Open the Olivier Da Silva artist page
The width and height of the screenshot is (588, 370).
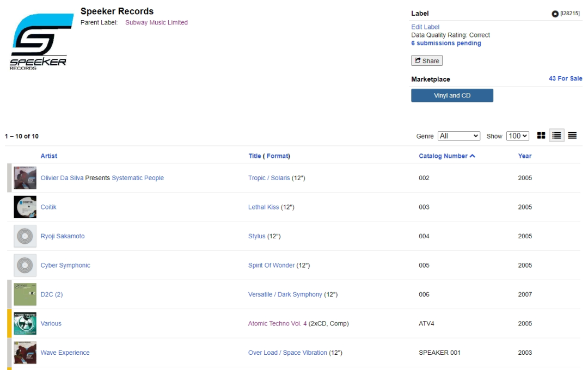(x=62, y=178)
